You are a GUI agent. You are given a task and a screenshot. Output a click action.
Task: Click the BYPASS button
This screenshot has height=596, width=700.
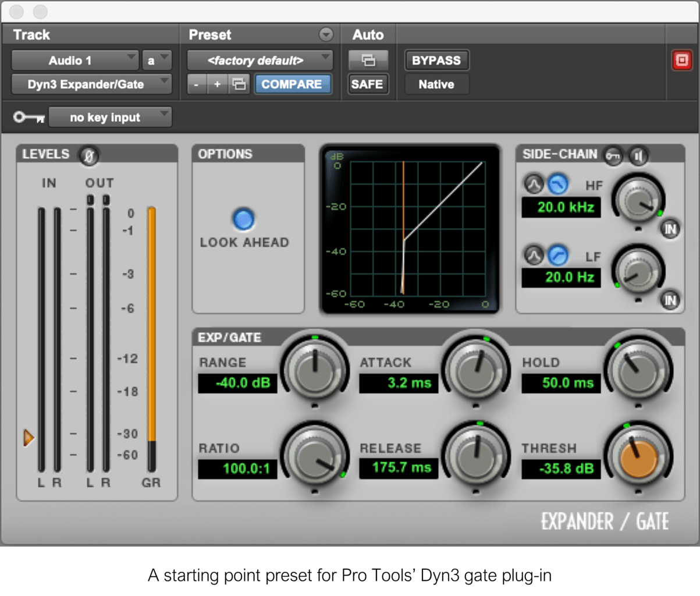[437, 60]
